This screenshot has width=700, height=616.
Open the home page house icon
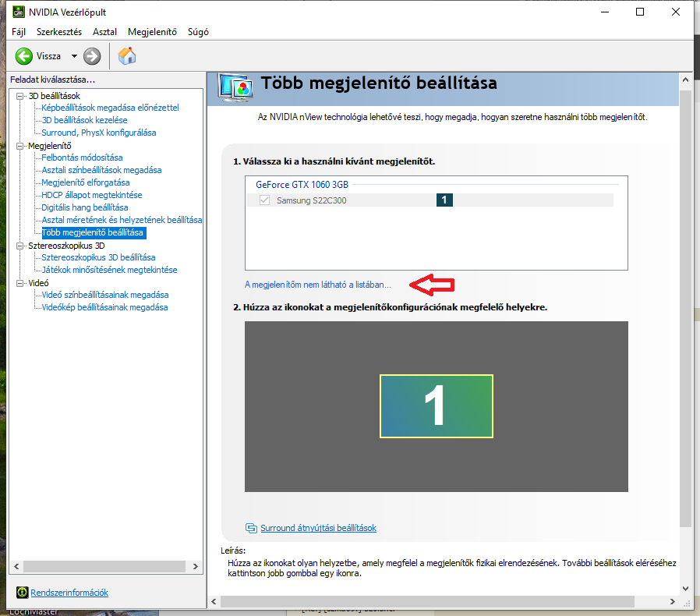[x=127, y=56]
